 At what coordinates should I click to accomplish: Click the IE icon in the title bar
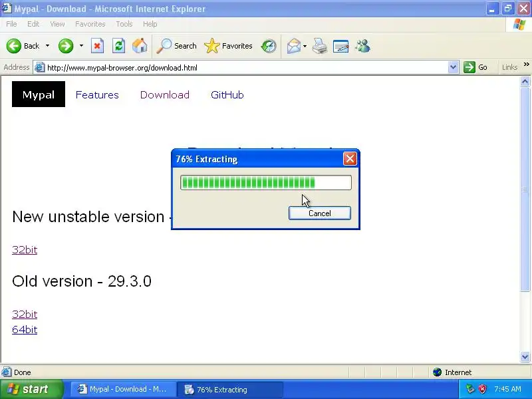(x=6, y=8)
